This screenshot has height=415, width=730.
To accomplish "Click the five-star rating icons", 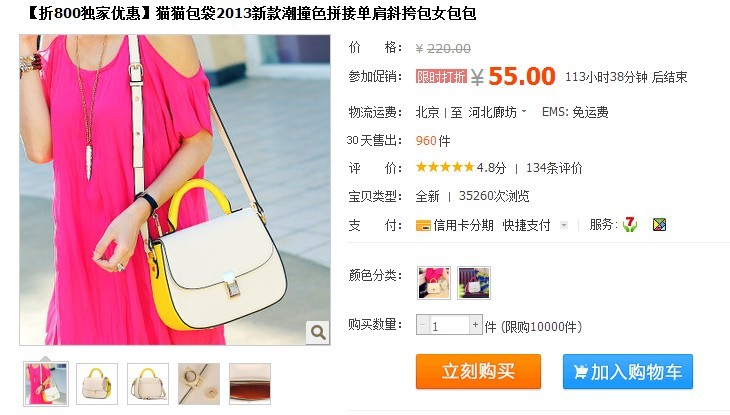I will click(445, 167).
